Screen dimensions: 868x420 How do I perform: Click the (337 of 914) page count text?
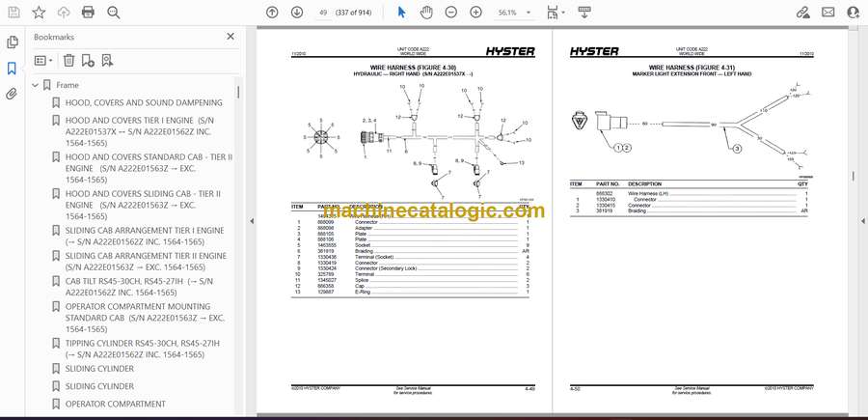354,13
